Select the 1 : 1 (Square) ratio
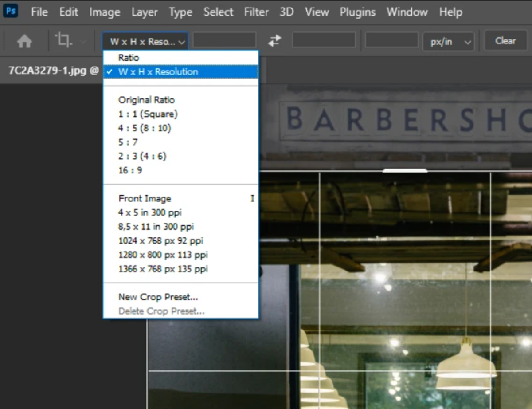Image resolution: width=532 pixels, height=409 pixels. [x=147, y=114]
